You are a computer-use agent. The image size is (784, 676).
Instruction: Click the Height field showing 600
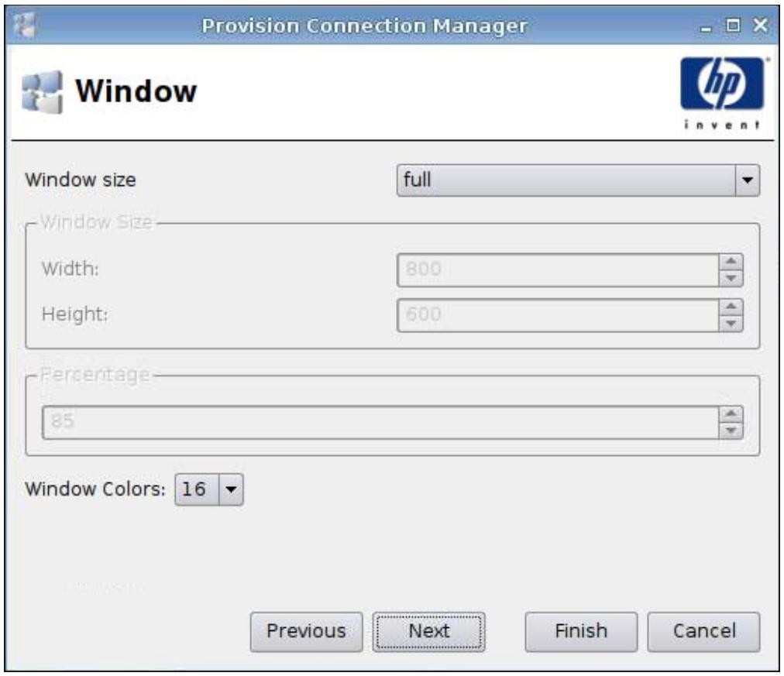coord(558,315)
